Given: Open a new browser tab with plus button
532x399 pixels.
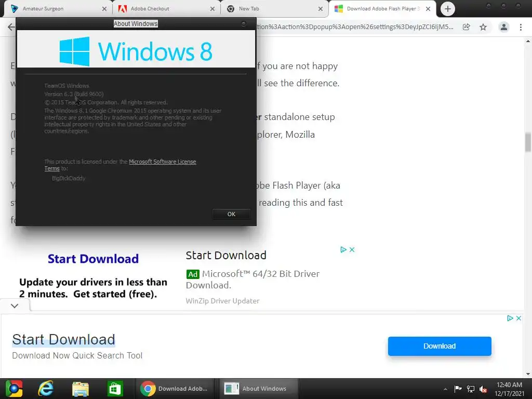Looking at the screenshot, I should click(x=447, y=9).
